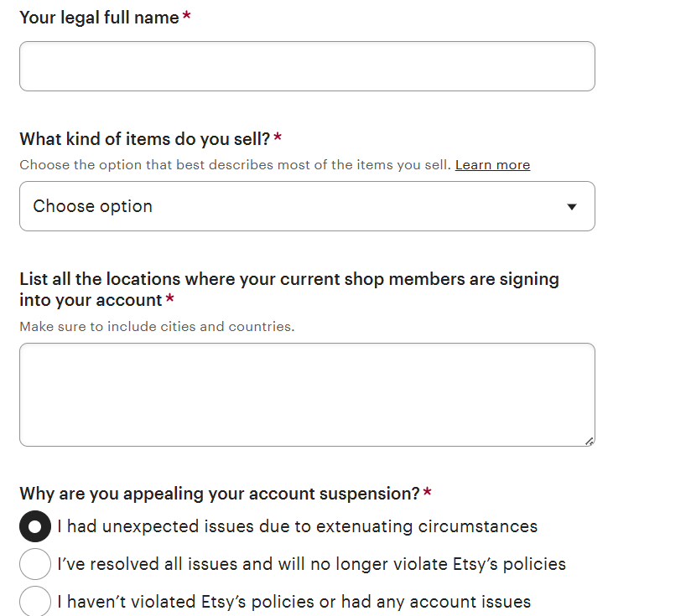Screen dimensions: 691x616
Task: Click the "Choose the option that best describes" helper text
Action: pyautogui.click(x=235, y=165)
